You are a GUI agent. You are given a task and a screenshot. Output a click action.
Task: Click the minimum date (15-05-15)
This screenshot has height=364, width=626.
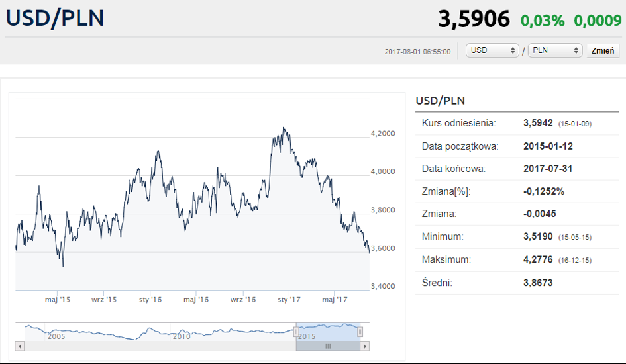coord(575,237)
